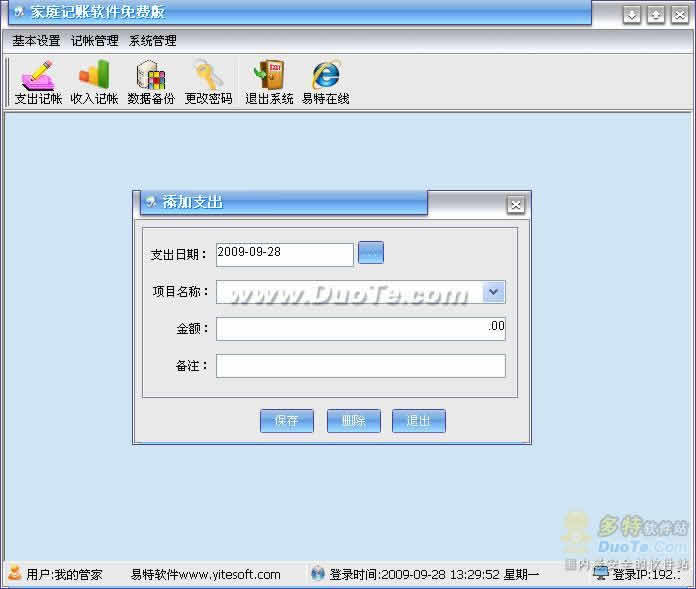Click the user icon in status bar
The width and height of the screenshot is (696, 589).
15,573
